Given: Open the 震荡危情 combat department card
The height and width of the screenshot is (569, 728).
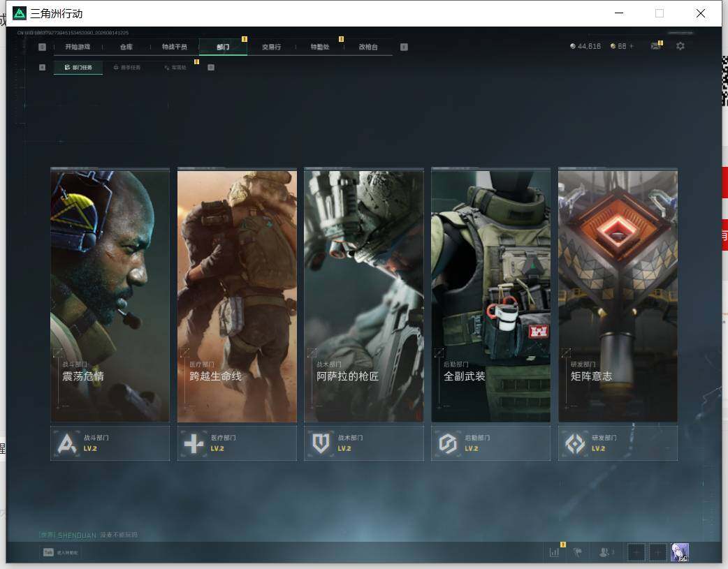Looking at the screenshot, I should [x=110, y=295].
